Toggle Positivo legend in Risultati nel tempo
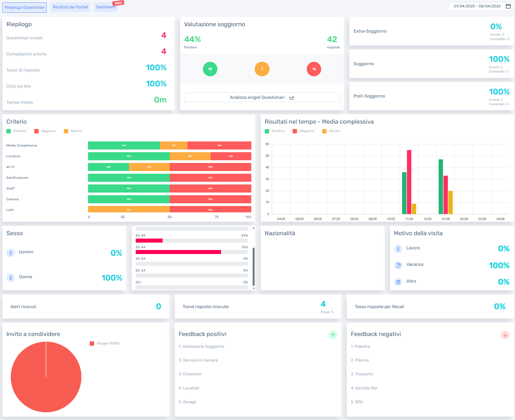 [x=274, y=131]
